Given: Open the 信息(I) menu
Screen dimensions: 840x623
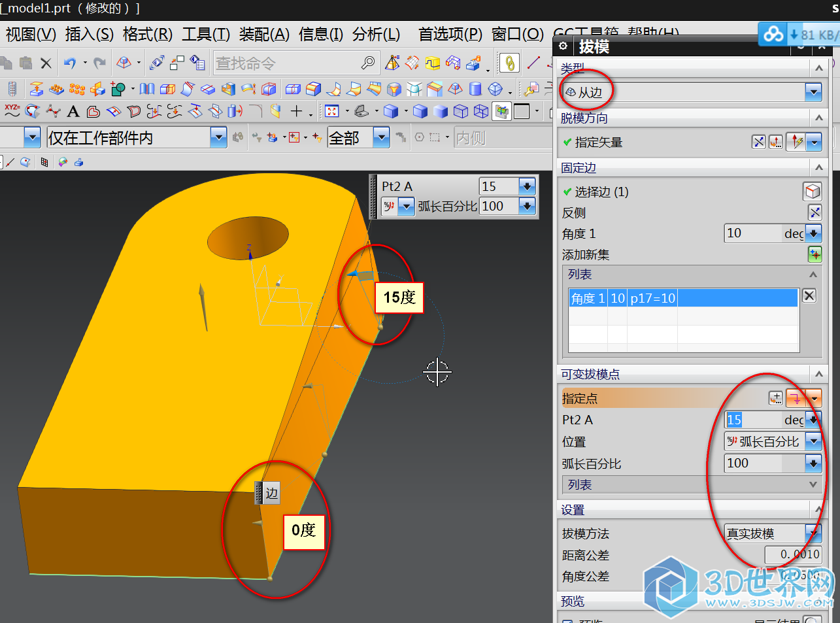Looking at the screenshot, I should 321,34.
